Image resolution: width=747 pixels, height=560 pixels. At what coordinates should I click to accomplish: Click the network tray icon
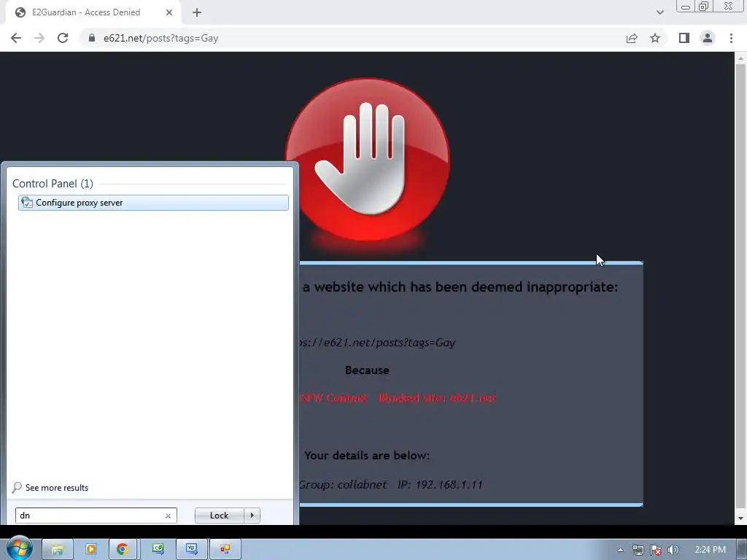point(638,550)
